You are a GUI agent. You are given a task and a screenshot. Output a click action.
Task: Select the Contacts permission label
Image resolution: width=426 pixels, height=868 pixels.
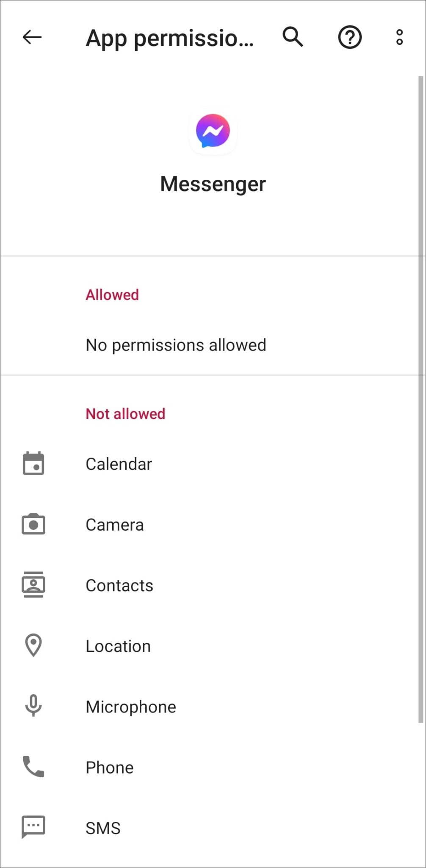click(x=119, y=585)
